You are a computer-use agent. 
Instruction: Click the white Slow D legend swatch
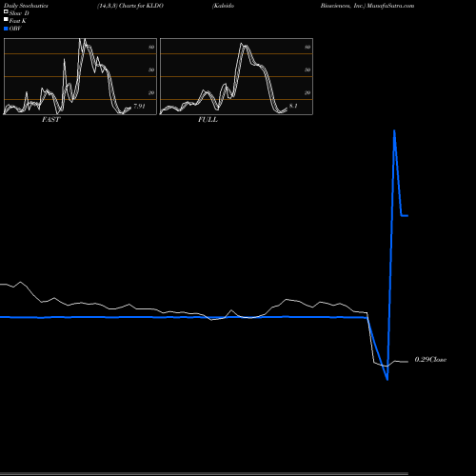pos(6,11)
